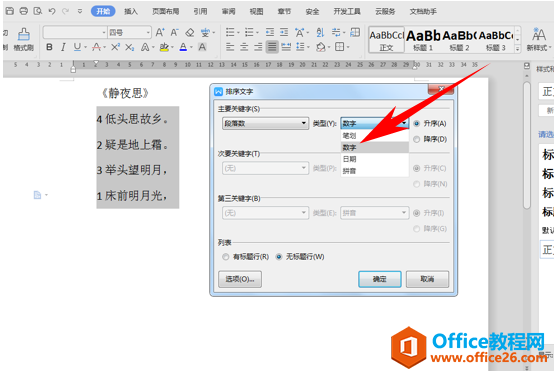
Task: Open quick access customize dropdown
Action: (x=80, y=11)
